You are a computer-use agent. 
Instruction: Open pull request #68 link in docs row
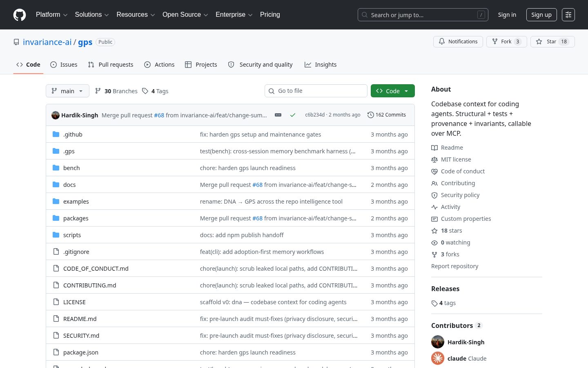click(257, 185)
